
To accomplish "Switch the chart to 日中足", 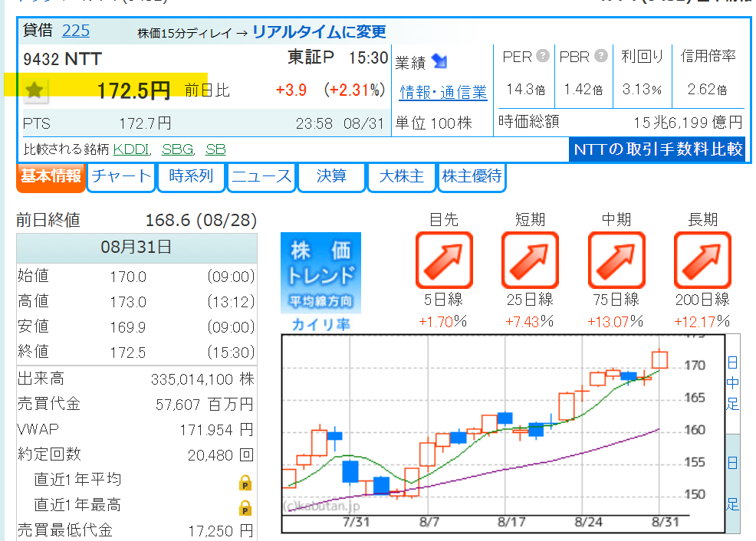I will 732,383.
